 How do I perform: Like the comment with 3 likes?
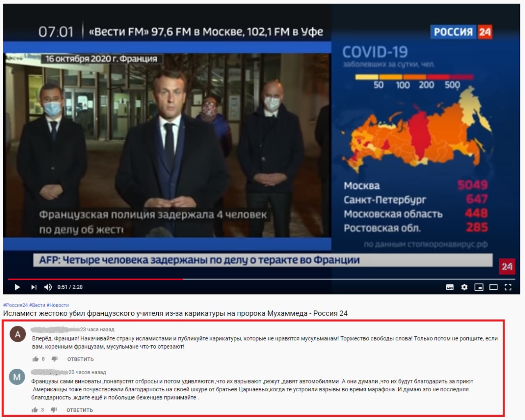(x=34, y=410)
